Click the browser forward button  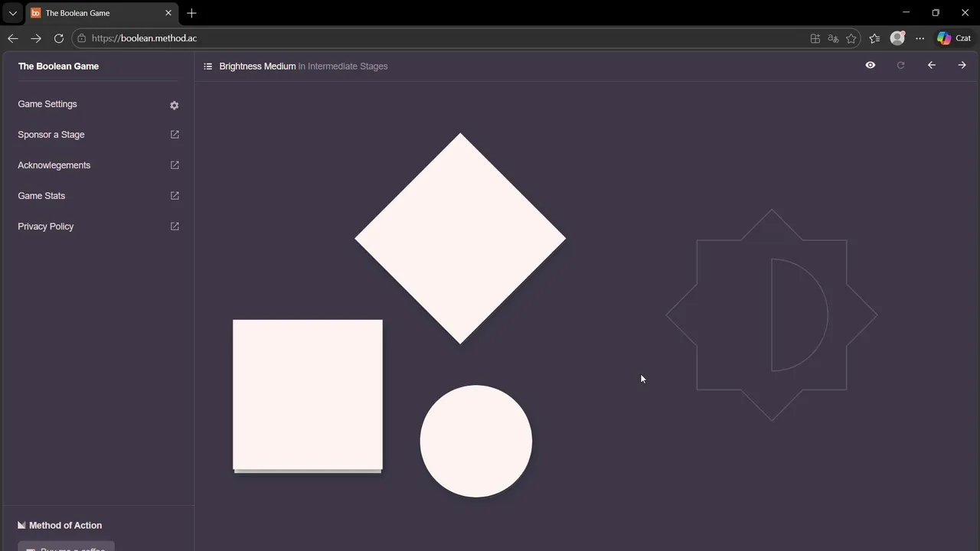click(36, 38)
